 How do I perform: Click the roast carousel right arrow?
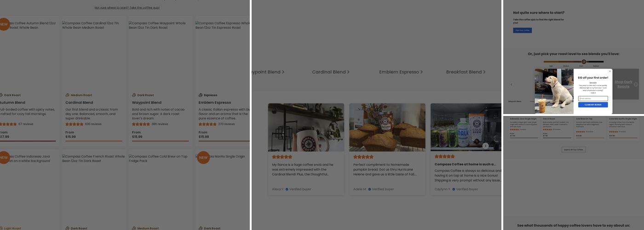pyautogui.click(x=636, y=84)
